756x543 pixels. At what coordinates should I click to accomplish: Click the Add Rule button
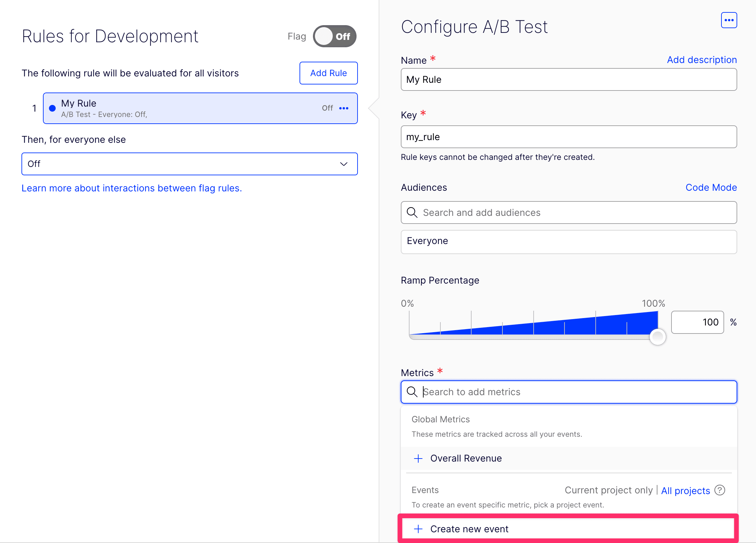pyautogui.click(x=328, y=73)
